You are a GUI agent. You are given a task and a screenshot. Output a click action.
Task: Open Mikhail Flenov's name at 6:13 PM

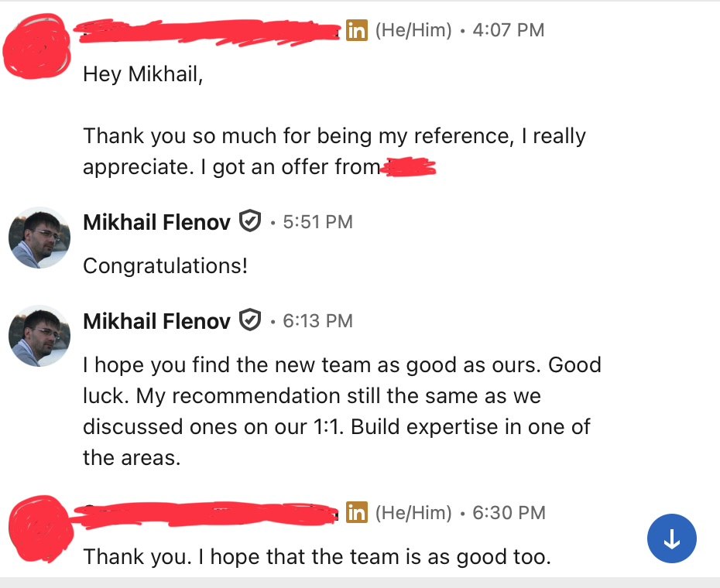tap(156, 321)
